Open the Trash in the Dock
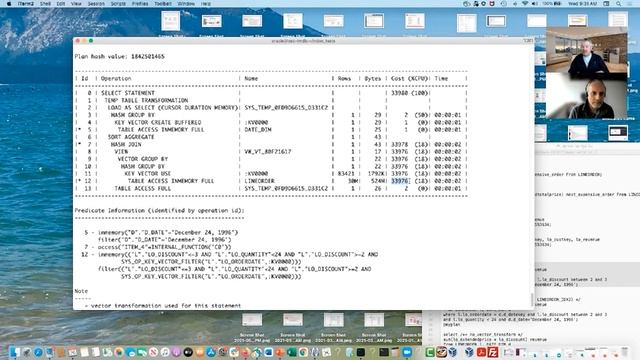 point(624,352)
